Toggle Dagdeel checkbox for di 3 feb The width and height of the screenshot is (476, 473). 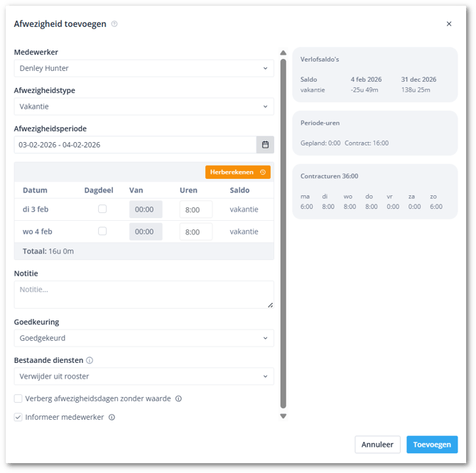102,209
